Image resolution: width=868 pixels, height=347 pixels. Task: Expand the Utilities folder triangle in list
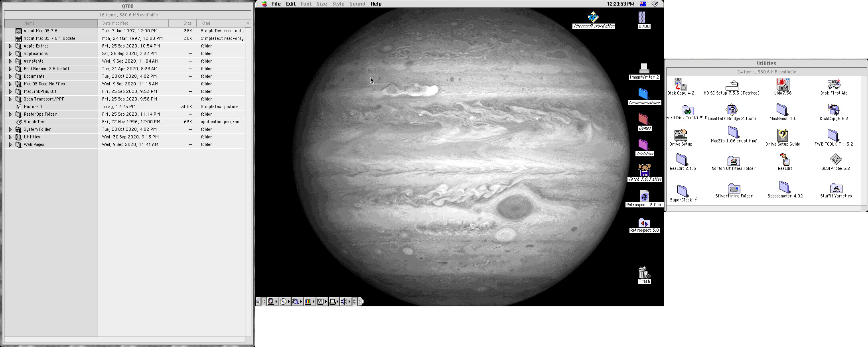coord(10,137)
